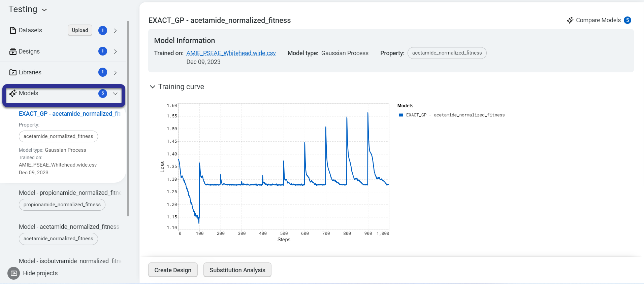Select Model - propionamide_normalized_fitness entry
Screen dimensions: 644x284
pos(70,193)
